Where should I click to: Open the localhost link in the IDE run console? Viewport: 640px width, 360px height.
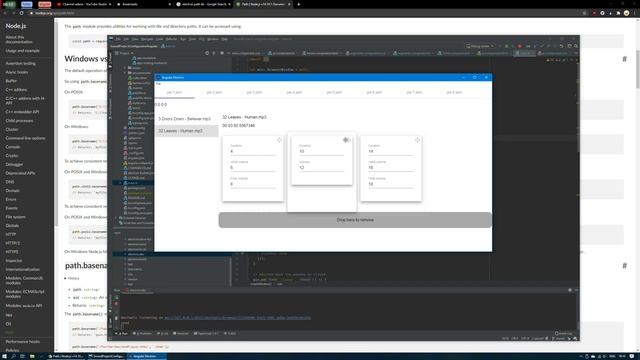click(238, 318)
